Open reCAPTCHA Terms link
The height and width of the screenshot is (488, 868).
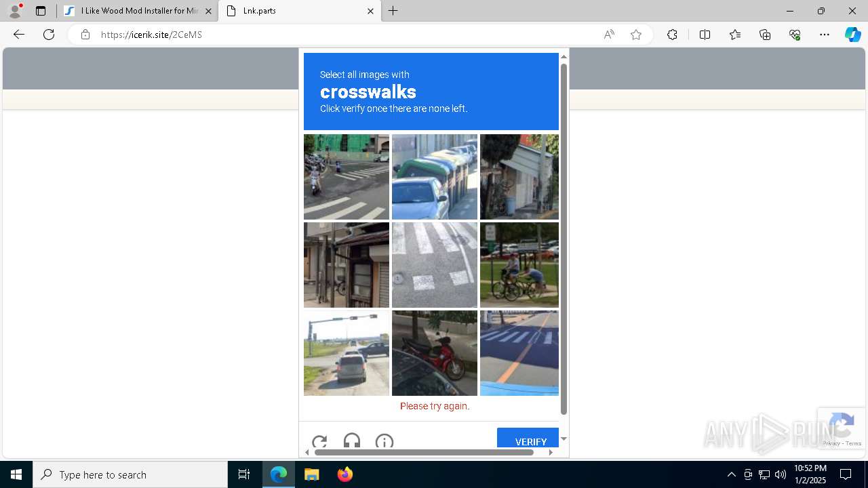854,443
